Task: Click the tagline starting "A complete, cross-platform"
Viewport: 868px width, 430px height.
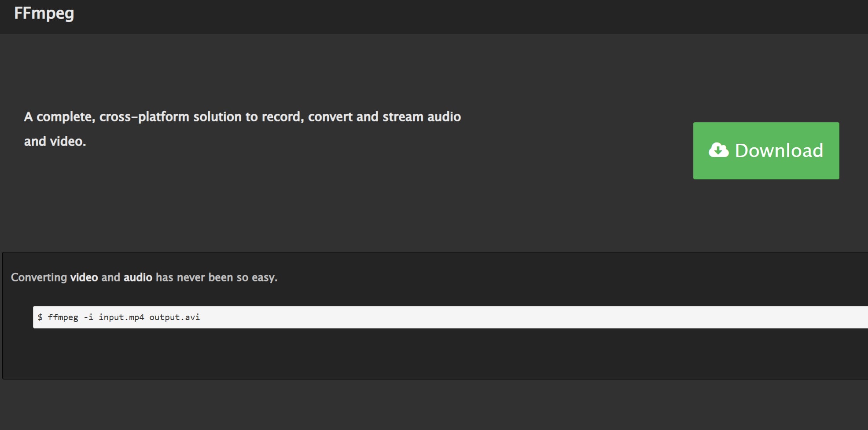Action: (242, 117)
